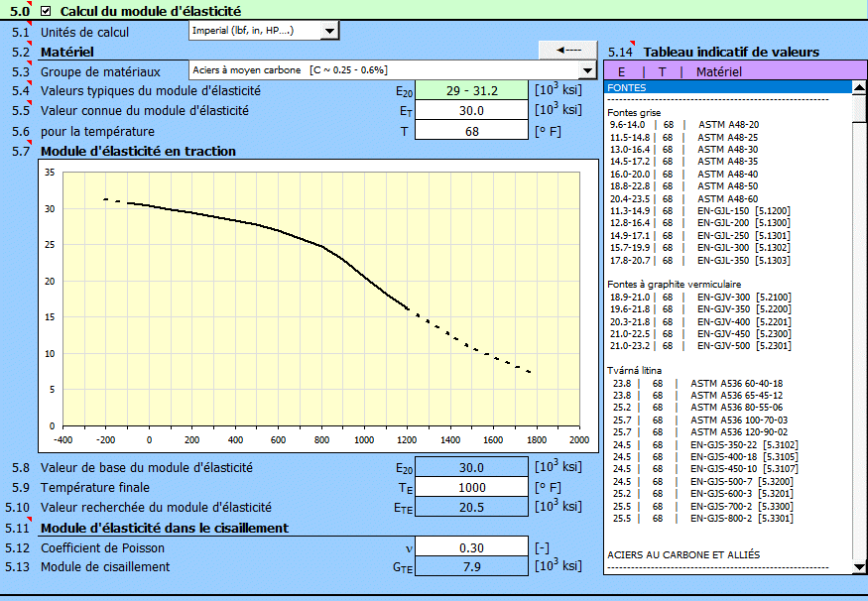Click the scroll up arrow of the values list

point(859,87)
